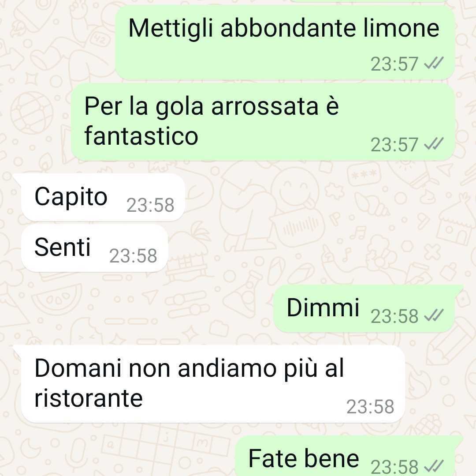This screenshot has height=476, width=476.
Task: Tap the 23:58 timestamp on the ristorante message
Action: pyautogui.click(x=370, y=406)
